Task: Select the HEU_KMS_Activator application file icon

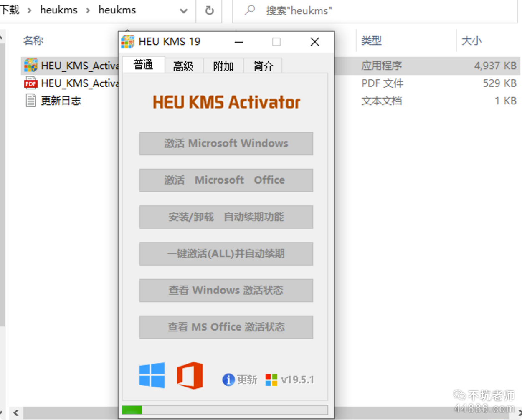Action: 31,66
